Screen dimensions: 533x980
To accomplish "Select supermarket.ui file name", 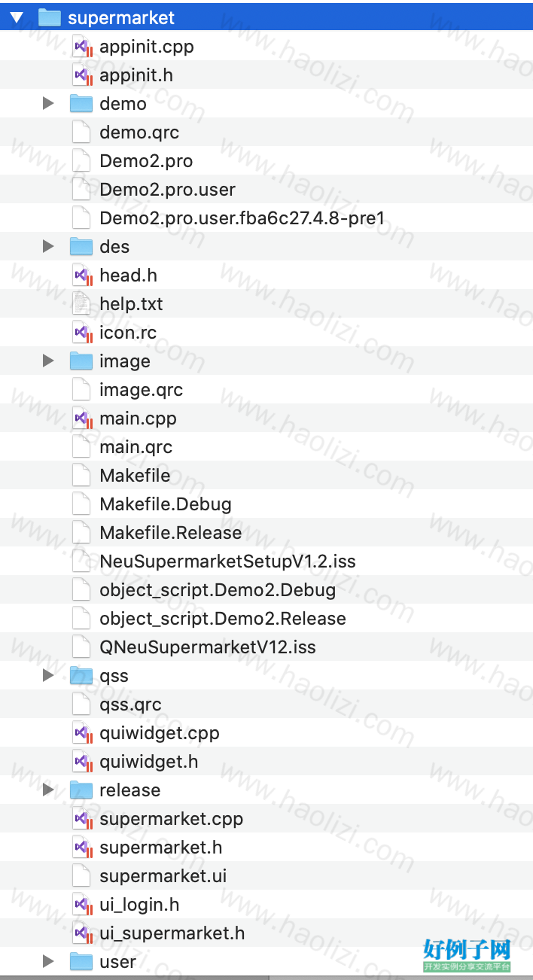I will click(163, 876).
